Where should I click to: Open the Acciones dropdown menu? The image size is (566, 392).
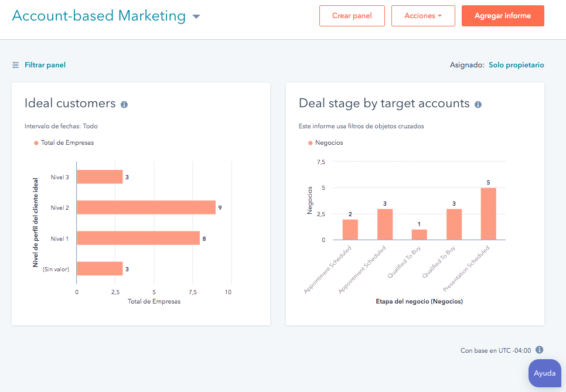423,16
